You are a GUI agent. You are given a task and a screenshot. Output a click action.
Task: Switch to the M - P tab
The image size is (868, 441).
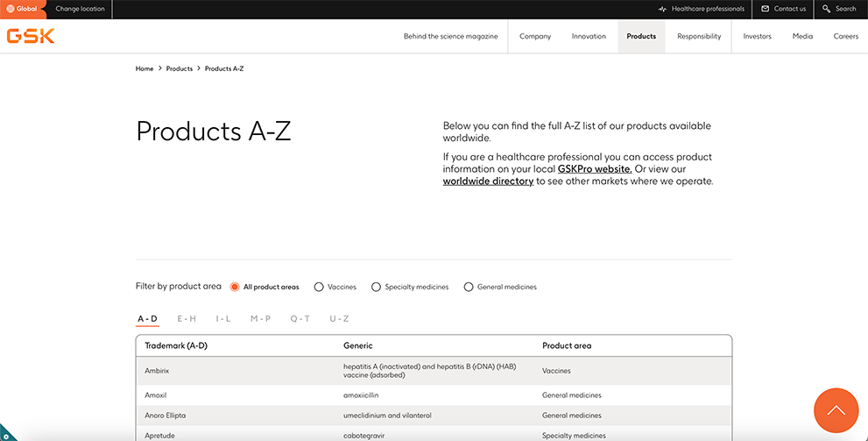coord(260,319)
